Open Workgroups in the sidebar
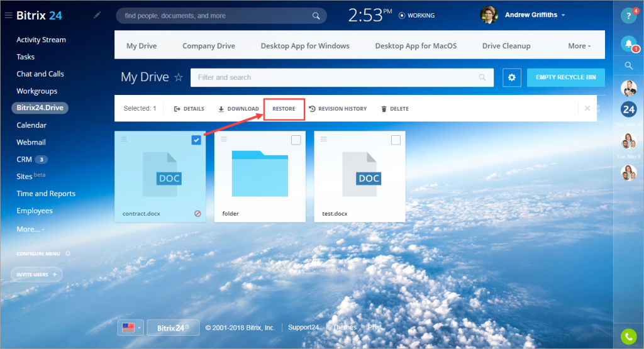Screen dimensions: 644x349 [x=37, y=91]
